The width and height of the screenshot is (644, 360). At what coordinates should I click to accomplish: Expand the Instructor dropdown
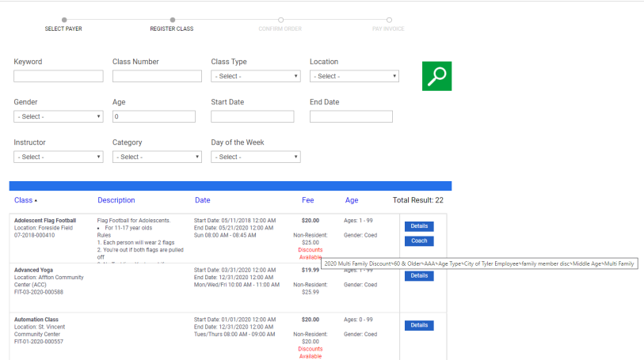click(x=58, y=157)
